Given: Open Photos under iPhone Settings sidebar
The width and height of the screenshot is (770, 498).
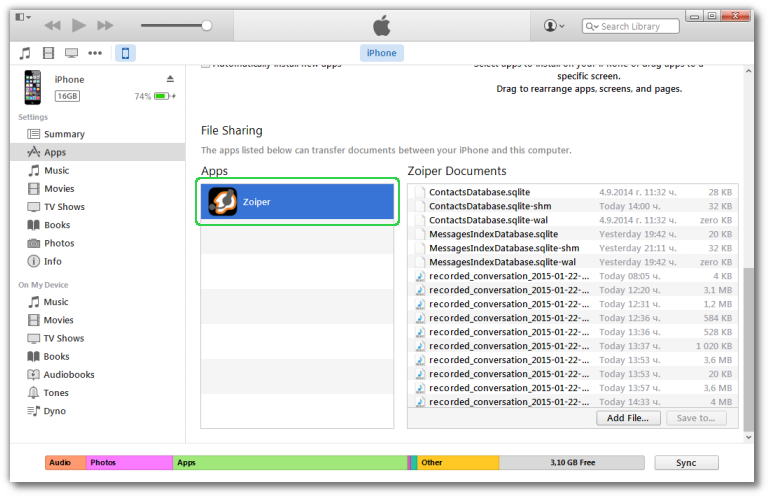Looking at the screenshot, I should [58, 243].
